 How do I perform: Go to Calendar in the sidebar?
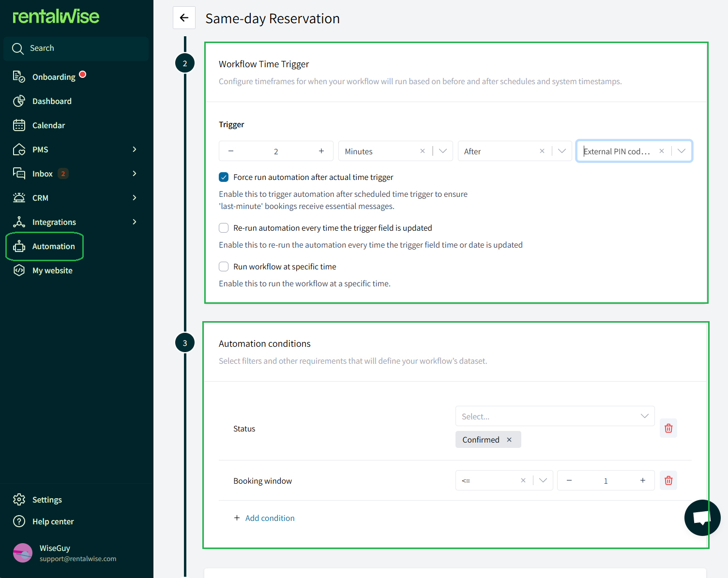[48, 125]
